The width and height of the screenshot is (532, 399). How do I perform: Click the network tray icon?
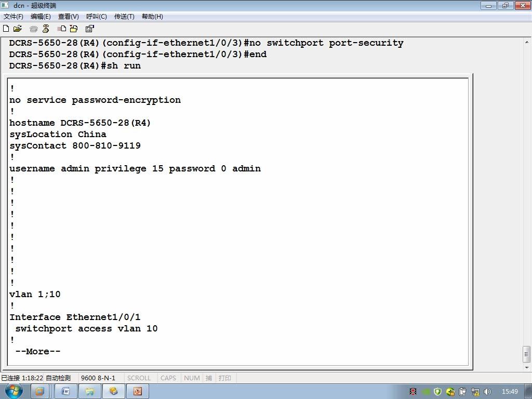pos(475,392)
